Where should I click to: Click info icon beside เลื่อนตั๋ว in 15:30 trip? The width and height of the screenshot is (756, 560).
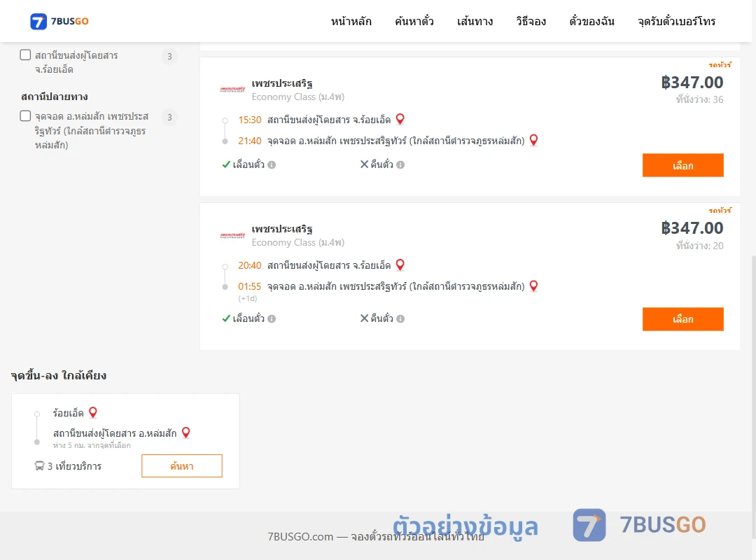point(272,165)
